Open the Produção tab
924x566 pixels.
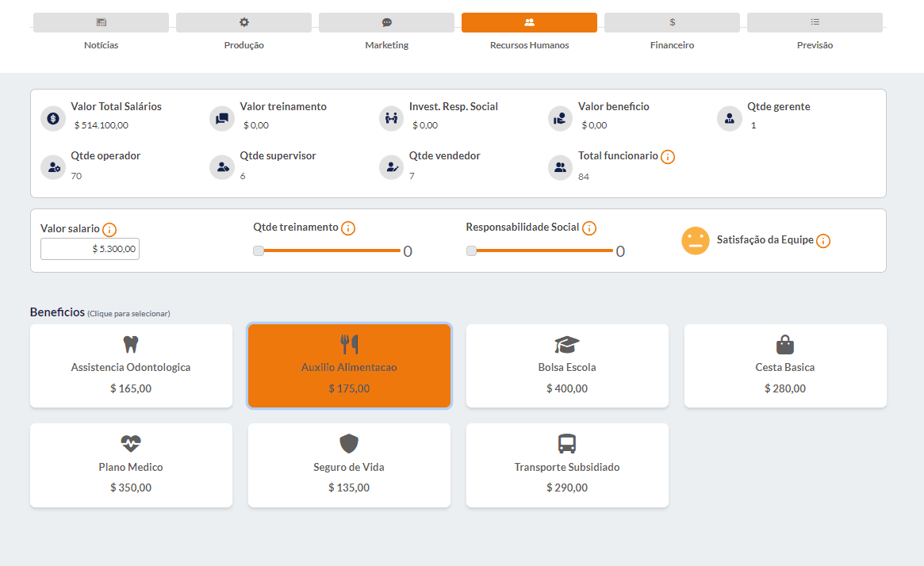(243, 23)
